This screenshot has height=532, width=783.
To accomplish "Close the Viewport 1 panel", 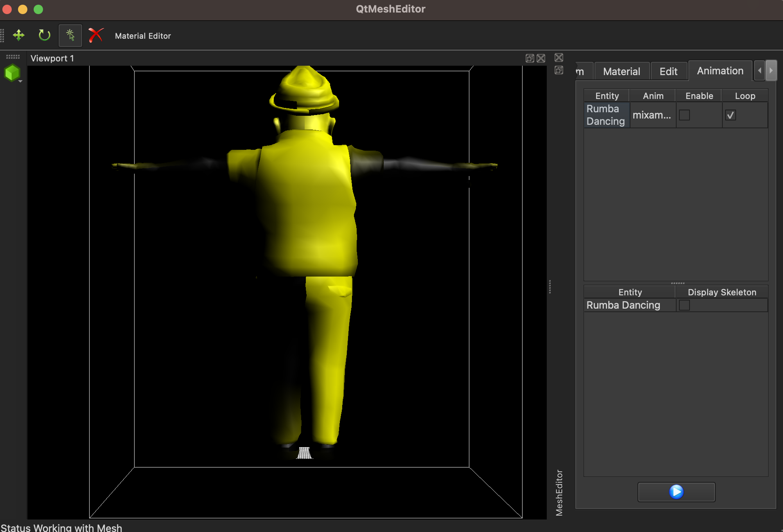I will 541,58.
